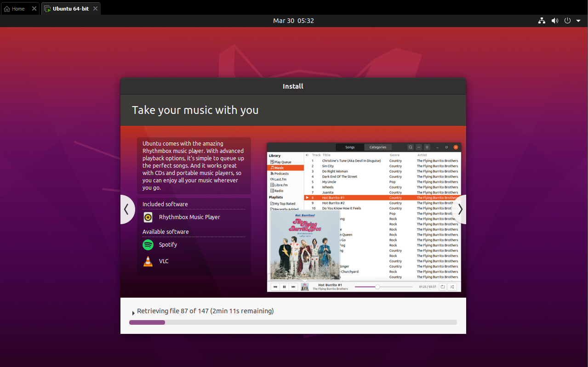Go to the previous installer slide

(127, 209)
